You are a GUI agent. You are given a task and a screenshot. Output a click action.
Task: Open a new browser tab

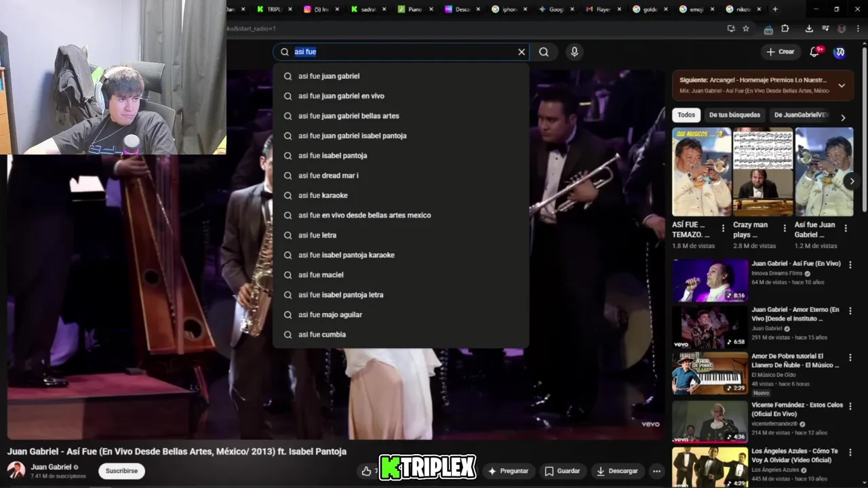coord(775,9)
